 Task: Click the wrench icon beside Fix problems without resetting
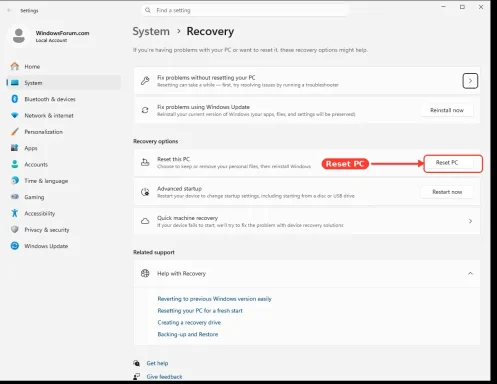(145, 81)
